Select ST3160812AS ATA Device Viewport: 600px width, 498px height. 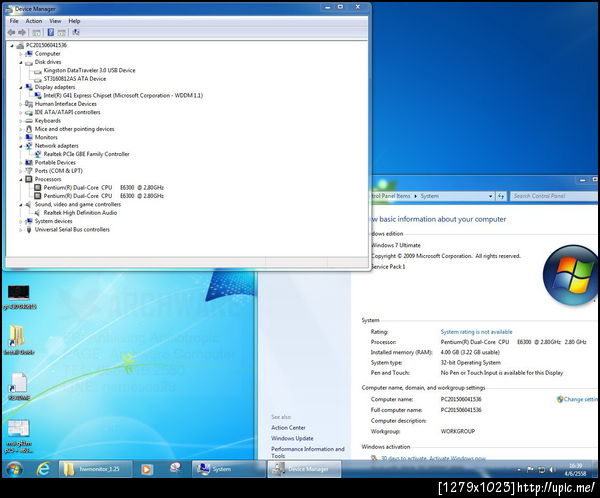click(x=75, y=79)
